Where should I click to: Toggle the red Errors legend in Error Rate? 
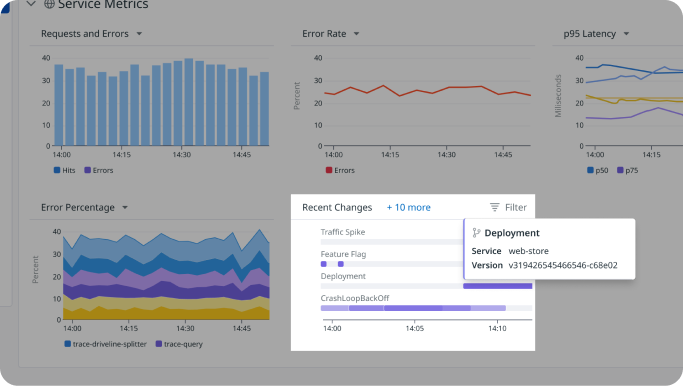pos(329,170)
